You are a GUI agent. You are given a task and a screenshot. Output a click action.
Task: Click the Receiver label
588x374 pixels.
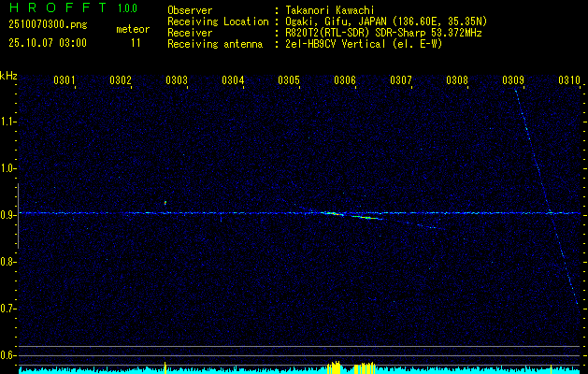point(190,33)
